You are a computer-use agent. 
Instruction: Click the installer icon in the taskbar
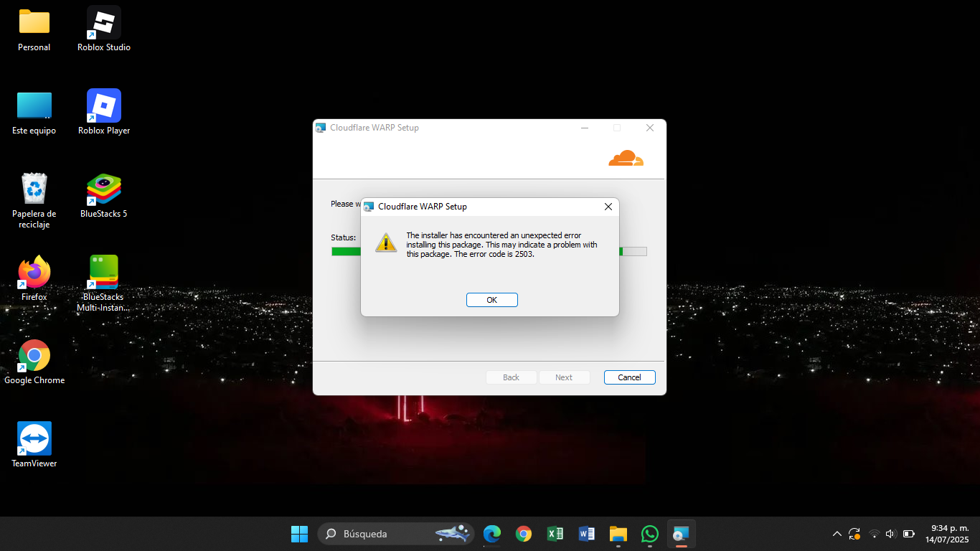pos(682,534)
